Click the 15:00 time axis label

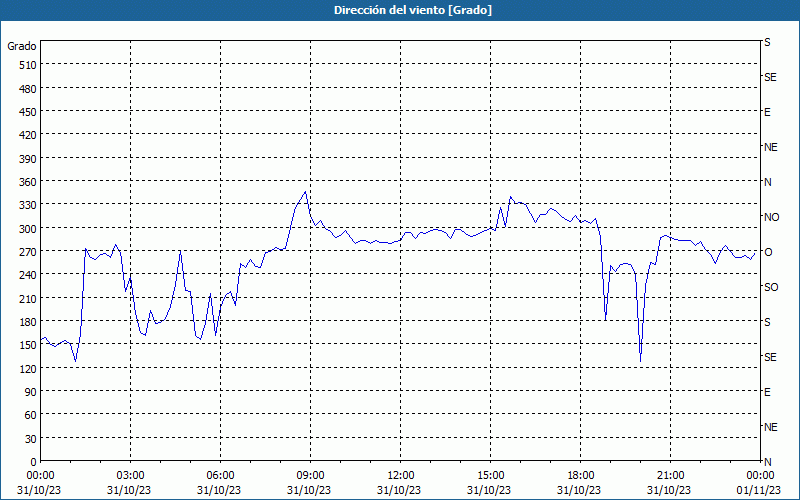(x=490, y=476)
